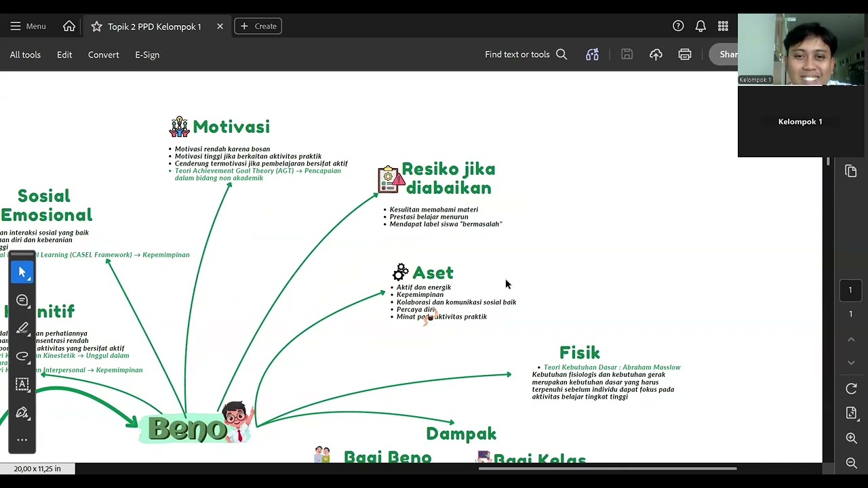Open the Help question mark icon
Viewport: 868px width, 488px height.
[678, 26]
